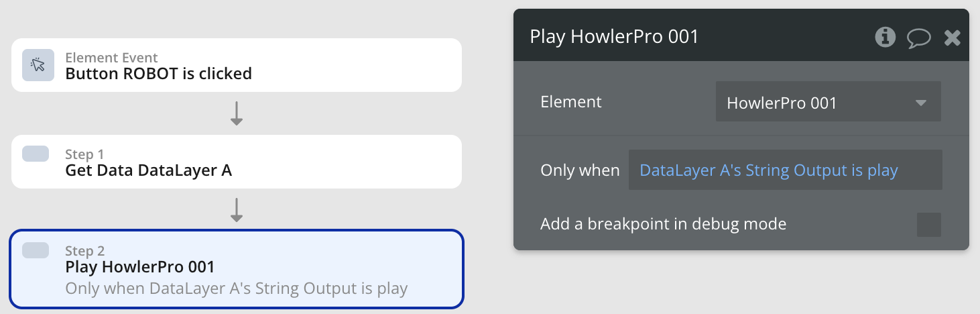Click the grey Step 2 color tag icon
This screenshot has height=314, width=980.
(x=36, y=250)
